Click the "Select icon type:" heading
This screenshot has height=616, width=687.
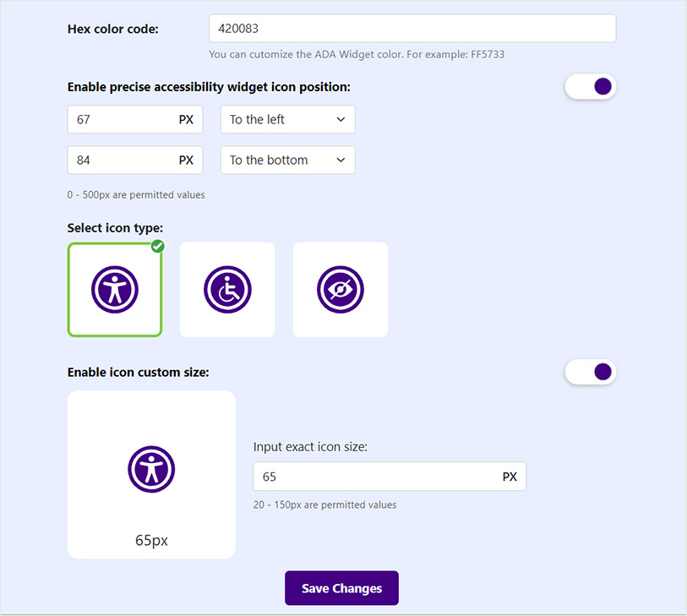[115, 227]
